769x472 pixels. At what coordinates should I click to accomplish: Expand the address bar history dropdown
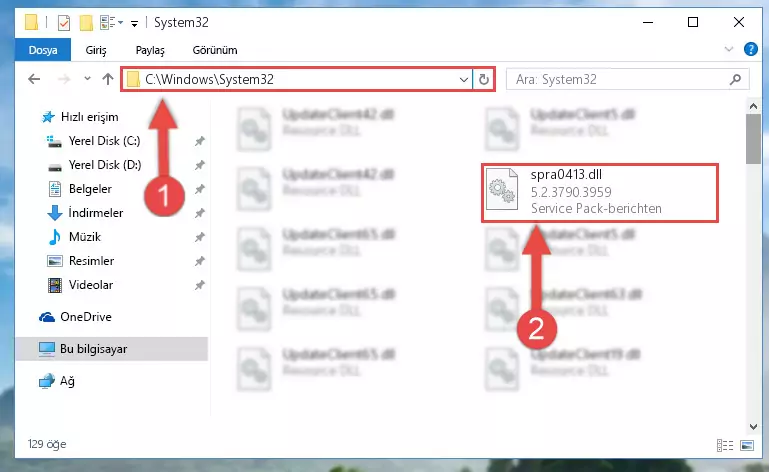(x=463, y=79)
